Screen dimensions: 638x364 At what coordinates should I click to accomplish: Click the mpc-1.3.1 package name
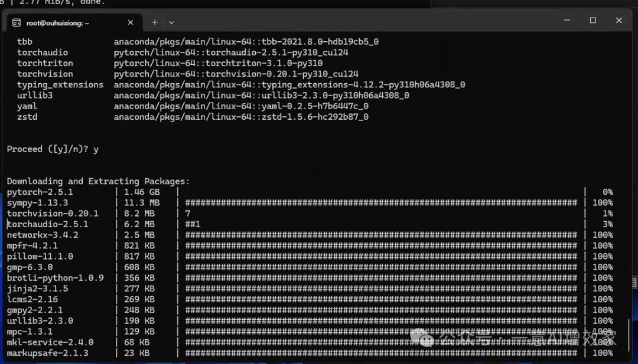[30, 332]
